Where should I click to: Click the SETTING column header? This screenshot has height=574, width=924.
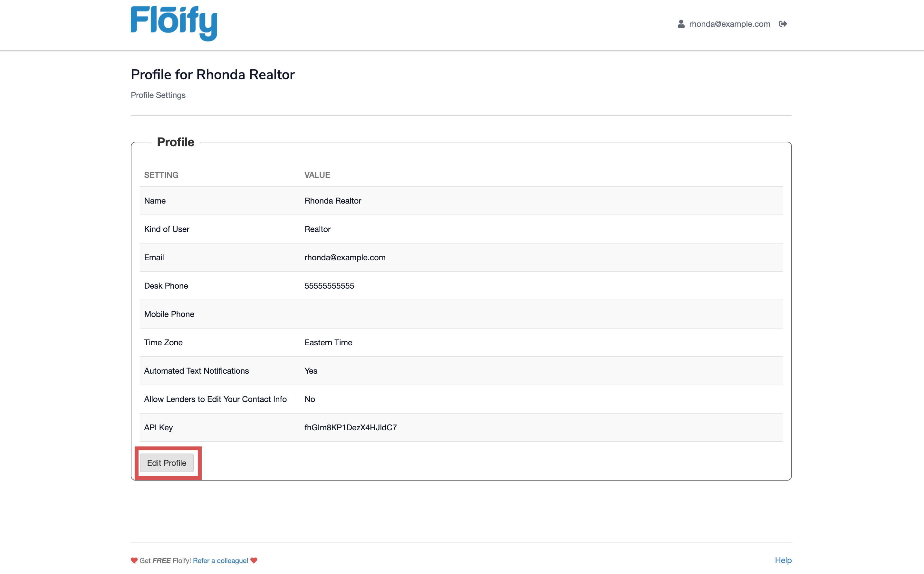[161, 175]
